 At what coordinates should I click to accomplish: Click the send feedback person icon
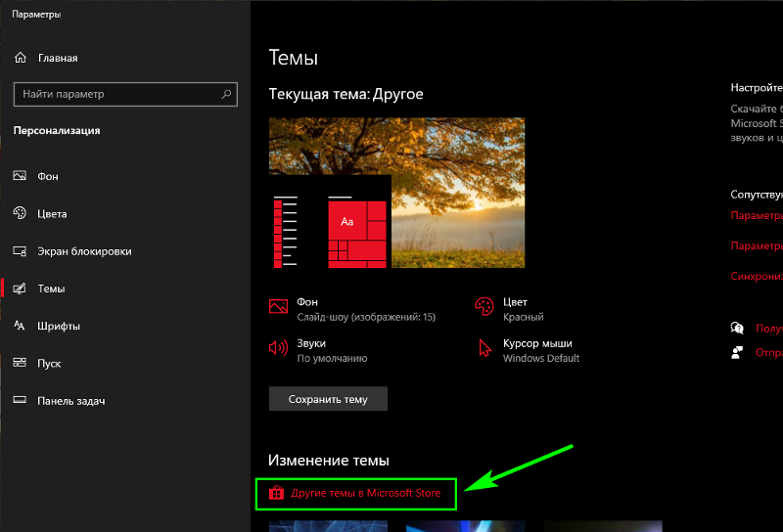[x=737, y=352]
